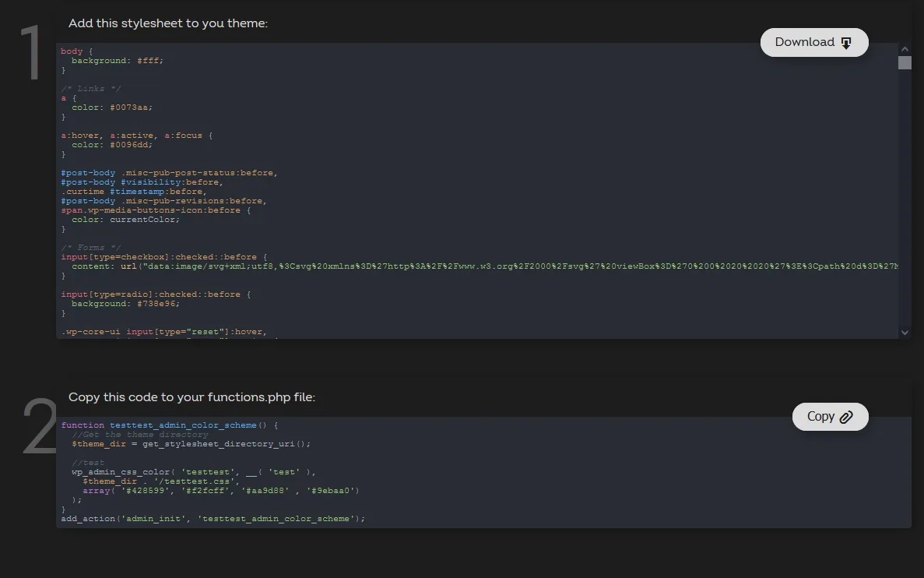Viewport: 924px width, 578px height.
Task: Click the 'color: #0073aa;' declaration
Action: pyautogui.click(x=112, y=107)
